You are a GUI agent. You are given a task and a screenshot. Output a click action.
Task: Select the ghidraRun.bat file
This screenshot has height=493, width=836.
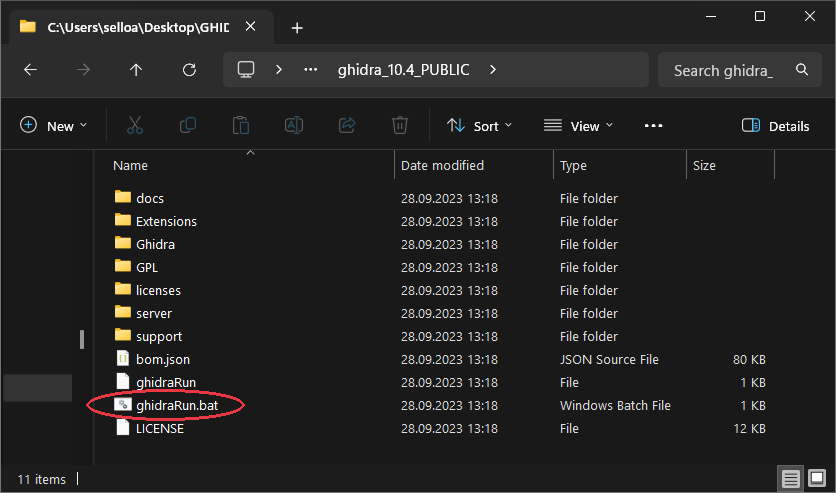point(177,406)
